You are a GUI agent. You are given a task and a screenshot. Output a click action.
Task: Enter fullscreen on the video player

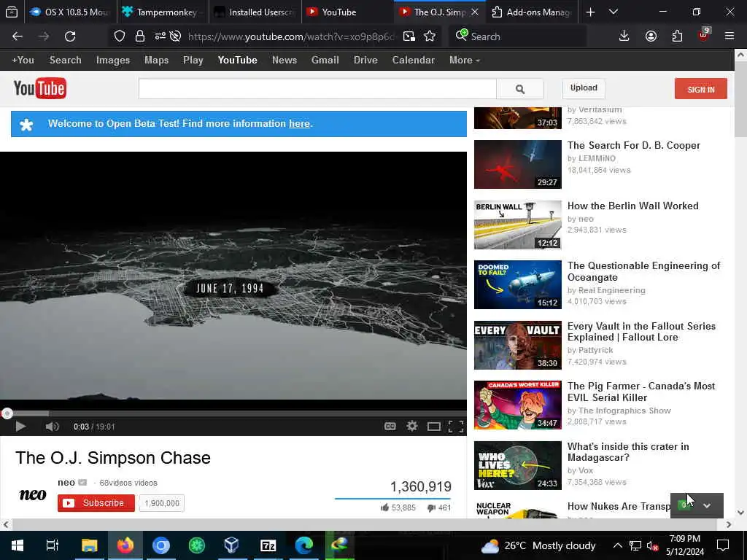coord(456,426)
